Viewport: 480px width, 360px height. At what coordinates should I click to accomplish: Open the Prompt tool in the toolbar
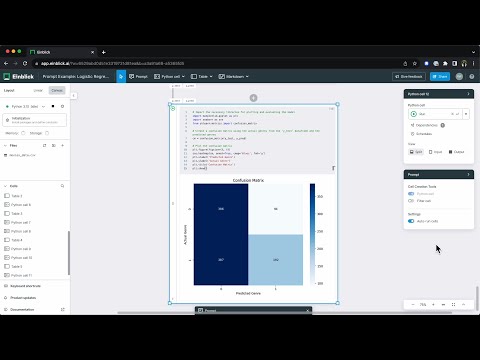click(x=138, y=77)
